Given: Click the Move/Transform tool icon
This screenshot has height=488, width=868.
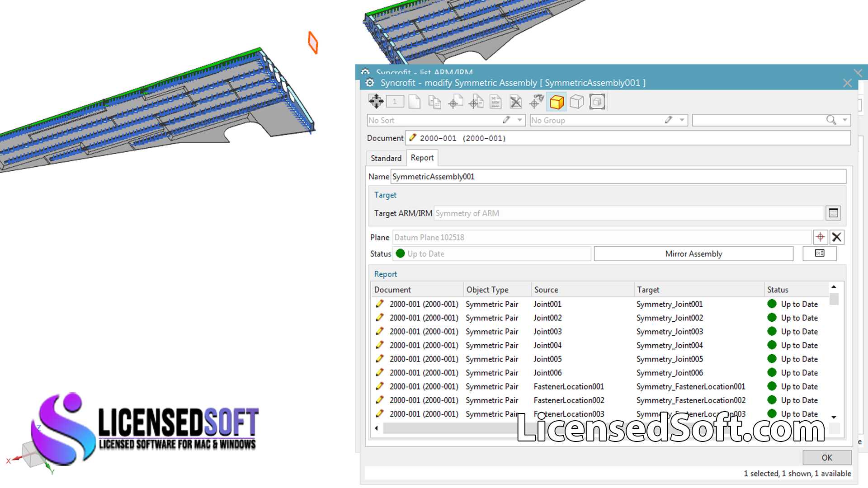Looking at the screenshot, I should click(374, 102).
